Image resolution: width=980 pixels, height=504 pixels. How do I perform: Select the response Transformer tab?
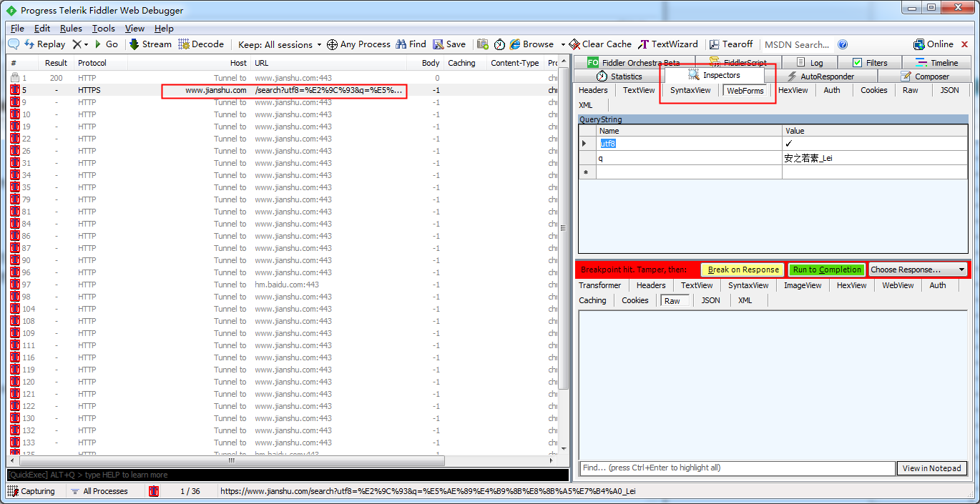click(x=599, y=285)
